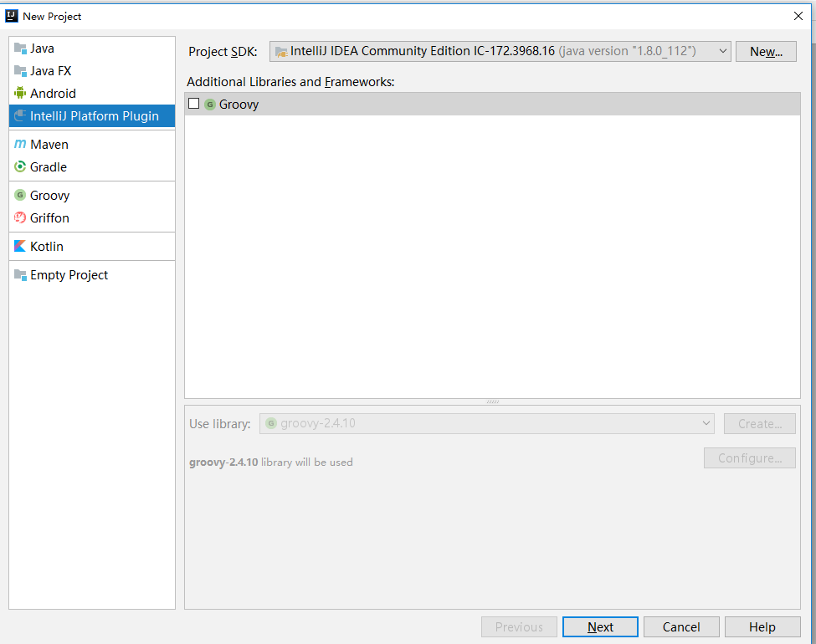The width and height of the screenshot is (816, 644).
Task: Click the Kotlin logo icon
Action: coord(20,246)
